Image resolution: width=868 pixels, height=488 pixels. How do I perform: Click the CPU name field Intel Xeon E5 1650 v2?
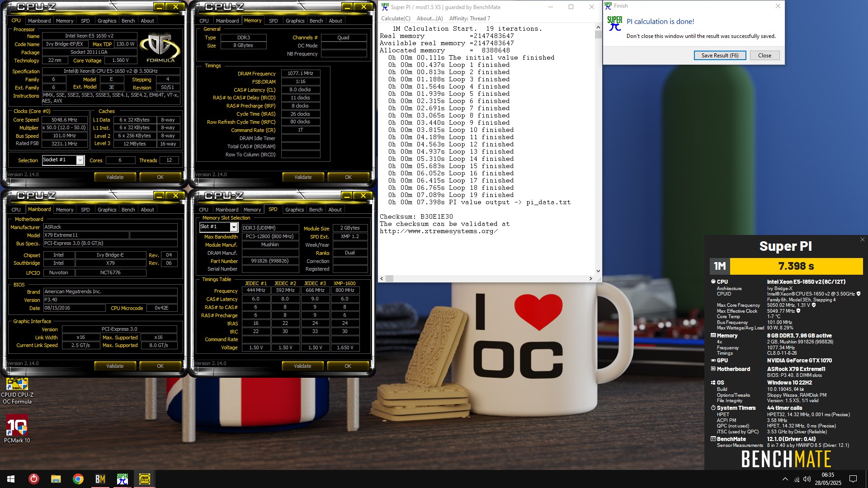pos(89,36)
